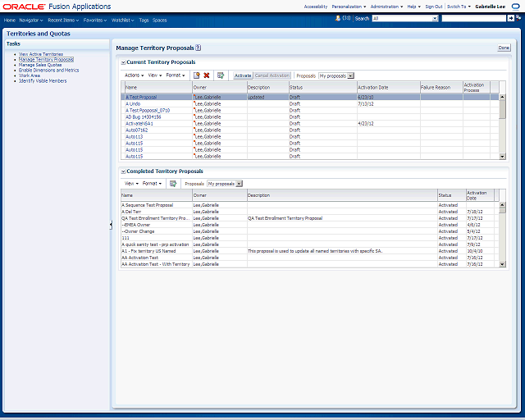Collapse the Tasks pane splitter arrow
The width and height of the screenshot is (525, 420).
(x=111, y=225)
